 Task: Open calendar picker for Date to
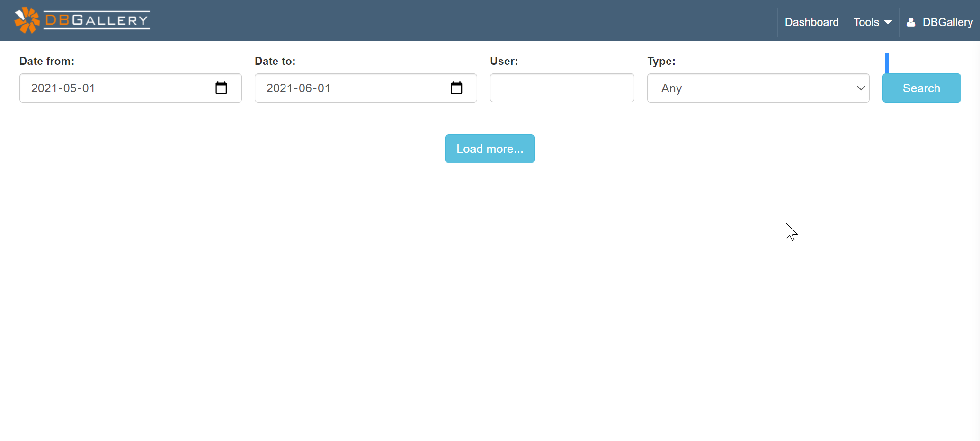click(456, 88)
